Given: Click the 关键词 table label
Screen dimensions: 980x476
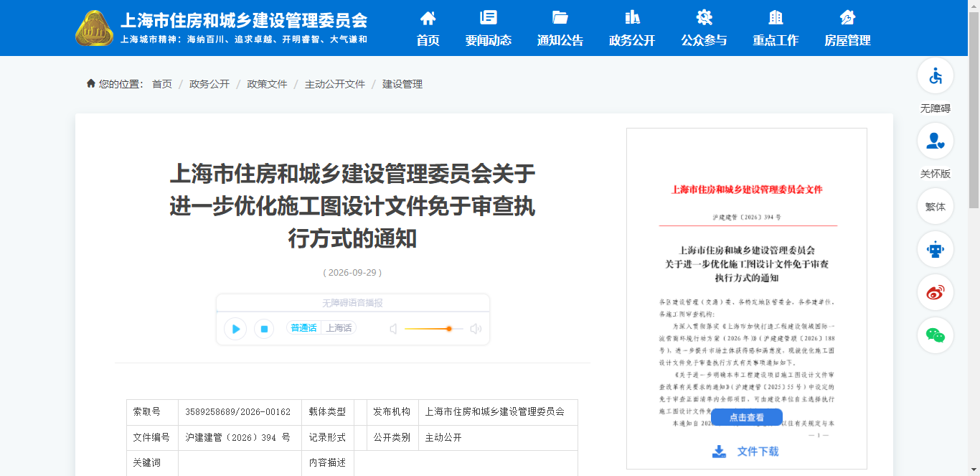Looking at the screenshot, I should 147,462.
